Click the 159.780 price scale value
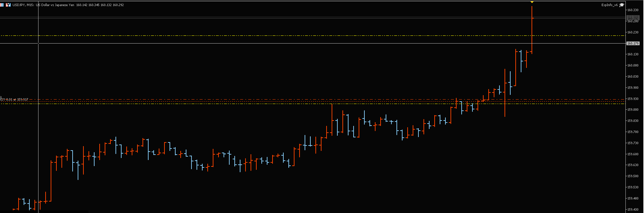 coord(633,132)
